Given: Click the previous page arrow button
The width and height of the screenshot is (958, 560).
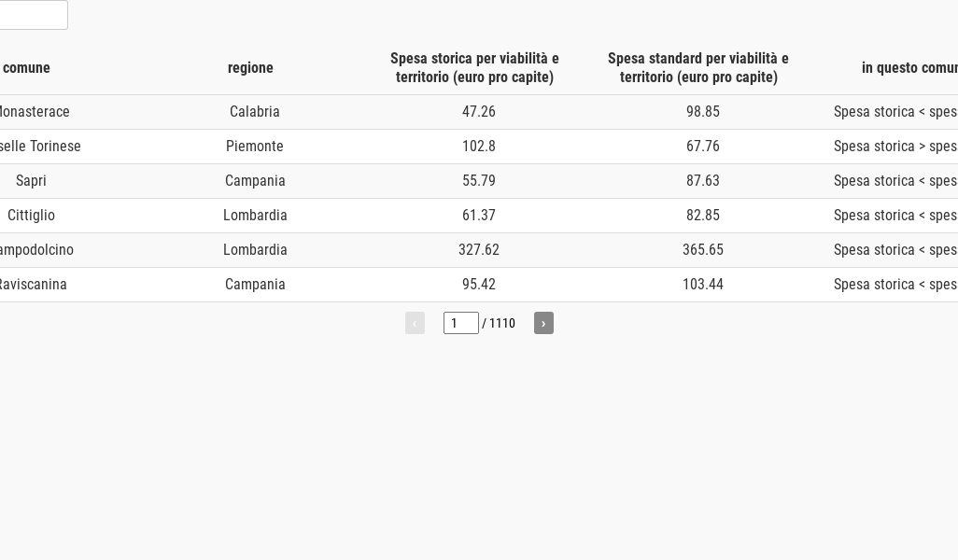Looking at the screenshot, I should (415, 323).
